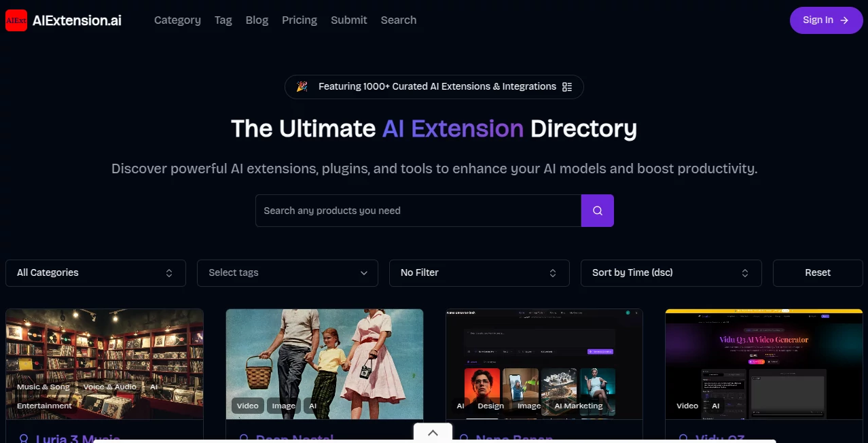Click the purple magnifying glass search icon
Screen dimensions: 868x443
pos(597,211)
